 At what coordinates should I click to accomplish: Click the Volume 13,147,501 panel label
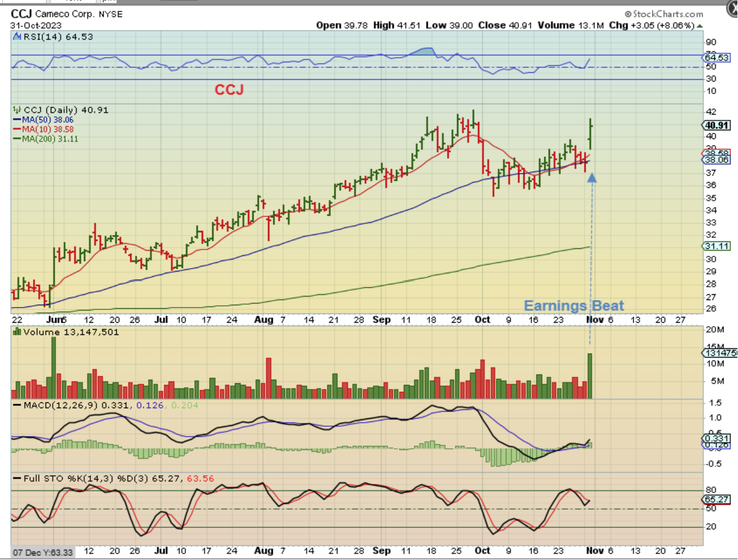71,332
